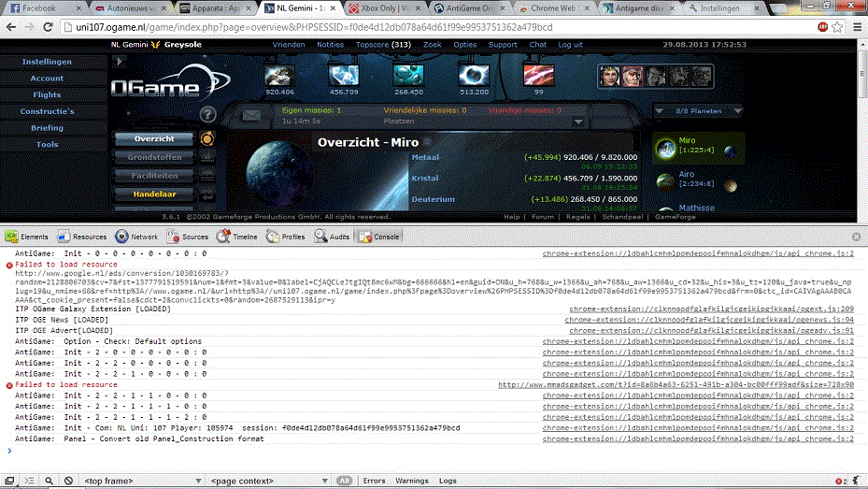Click the DevTools search magnifier icon

[49, 481]
